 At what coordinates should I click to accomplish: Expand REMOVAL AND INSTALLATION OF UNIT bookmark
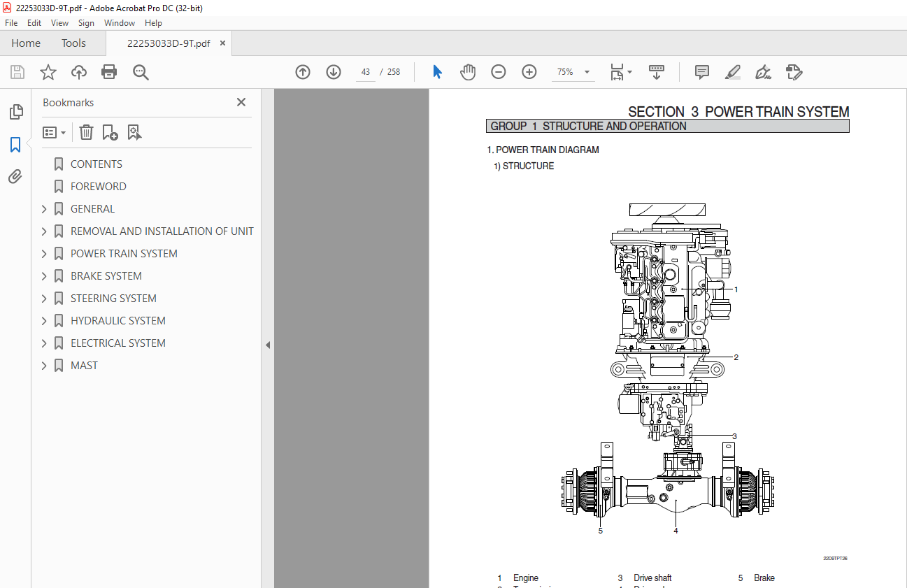click(x=44, y=231)
